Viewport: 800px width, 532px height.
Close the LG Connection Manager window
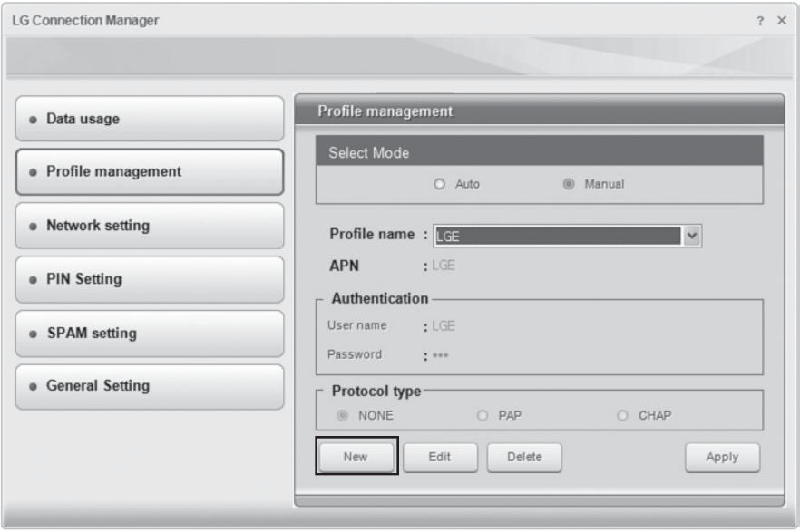click(x=782, y=20)
